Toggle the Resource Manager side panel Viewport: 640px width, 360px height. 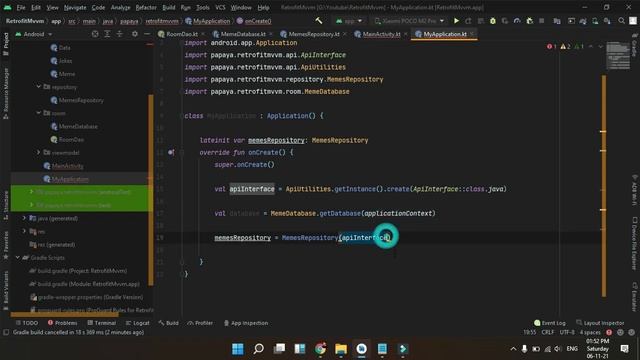click(6, 94)
